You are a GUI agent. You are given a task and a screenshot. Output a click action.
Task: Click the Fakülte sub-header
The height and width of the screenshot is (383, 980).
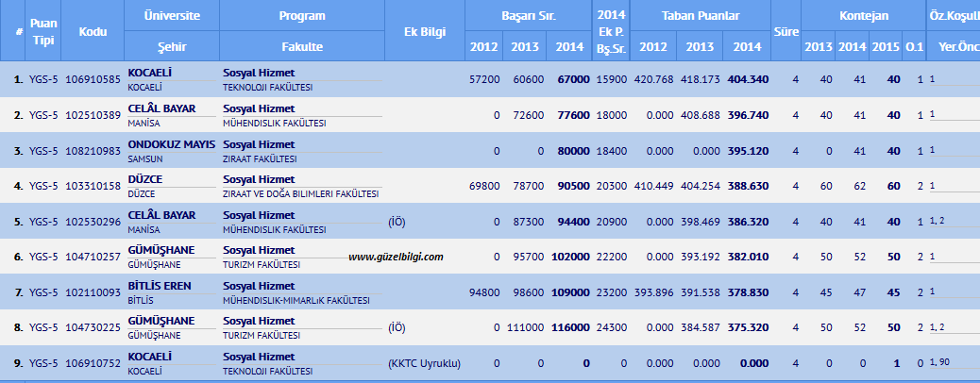[302, 46]
